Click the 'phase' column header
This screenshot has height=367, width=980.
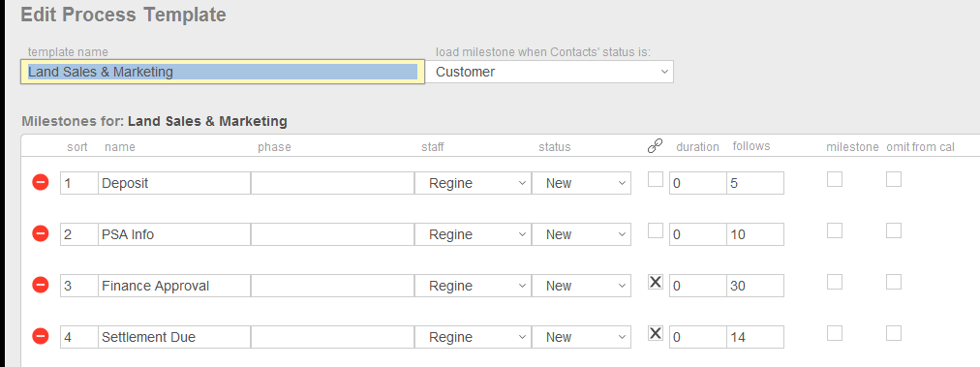click(274, 147)
